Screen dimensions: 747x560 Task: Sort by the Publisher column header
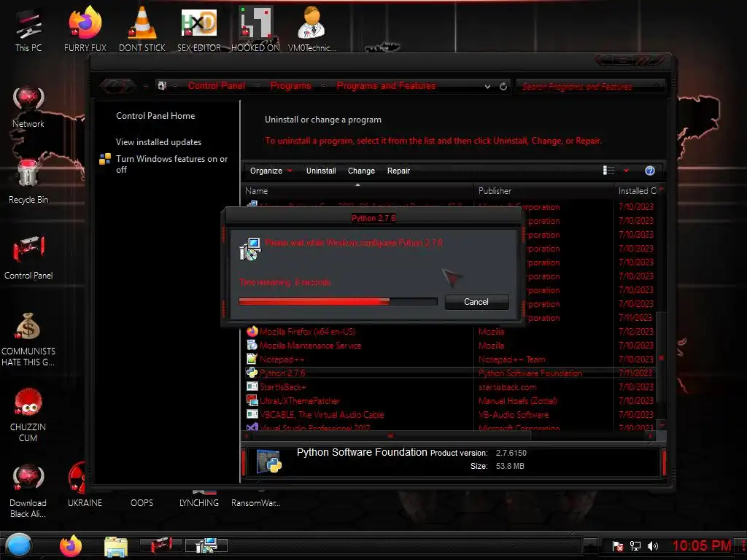tap(543, 190)
